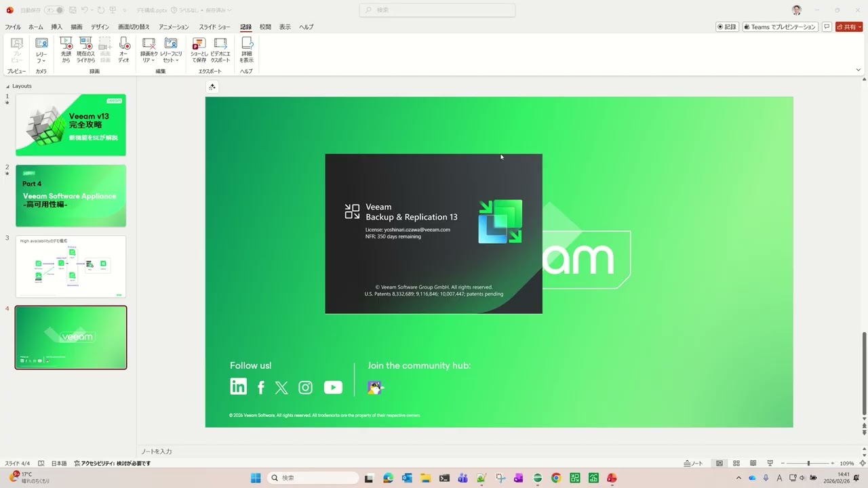Click the undo icon
The image size is (868, 488).
pos(84,10)
